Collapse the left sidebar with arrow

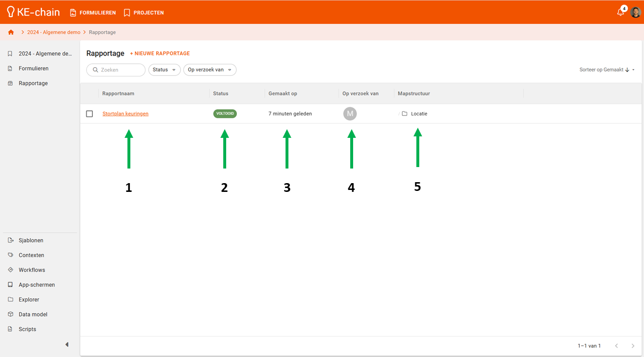pos(67,345)
